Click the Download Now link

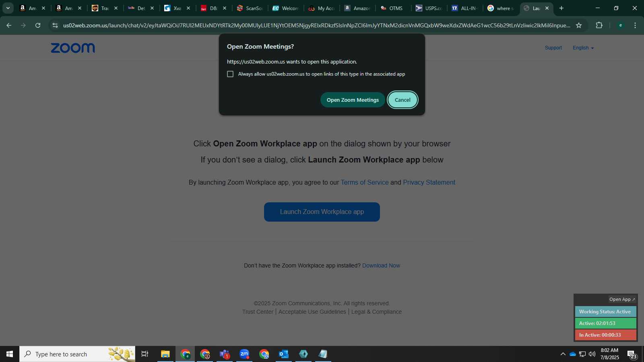tap(381, 265)
